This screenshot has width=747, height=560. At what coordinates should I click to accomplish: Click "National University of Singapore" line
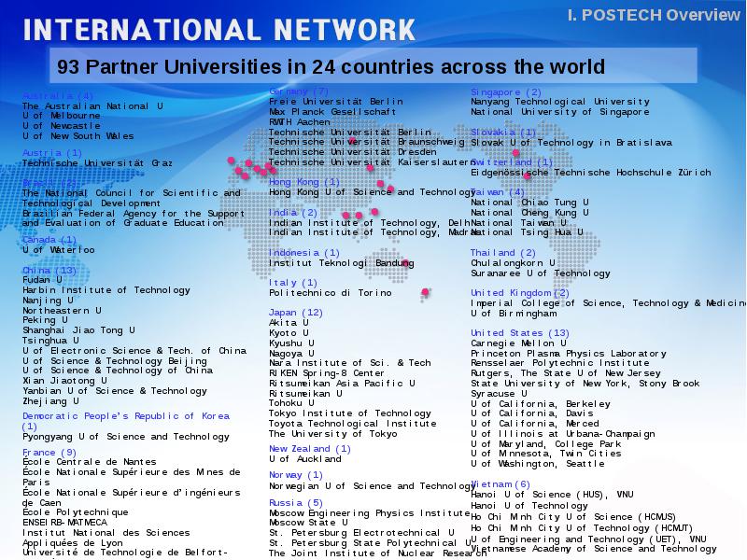[560, 112]
